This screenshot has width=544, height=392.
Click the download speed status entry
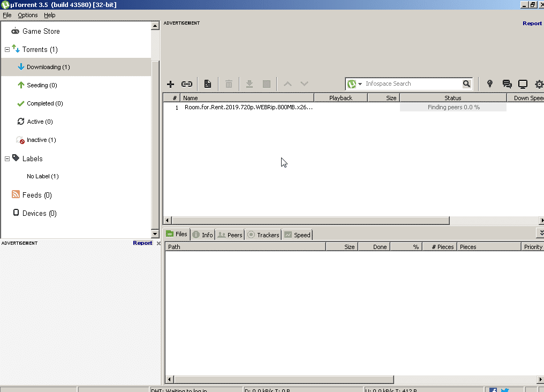[x=303, y=389]
